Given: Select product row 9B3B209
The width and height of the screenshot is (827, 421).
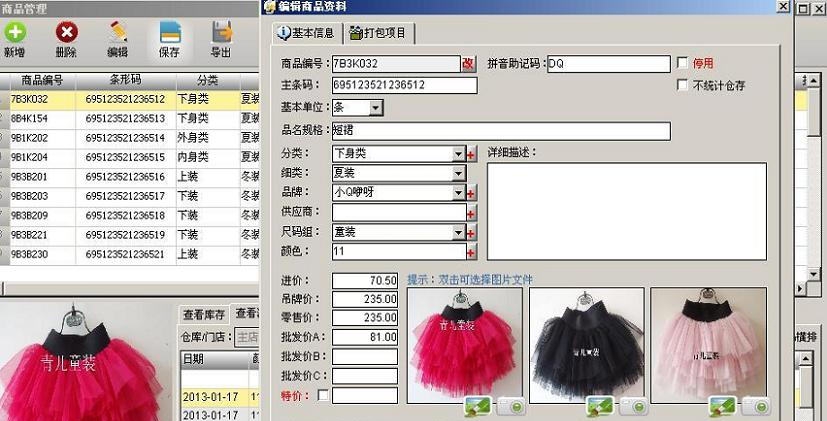Looking at the screenshot, I should (129, 216).
